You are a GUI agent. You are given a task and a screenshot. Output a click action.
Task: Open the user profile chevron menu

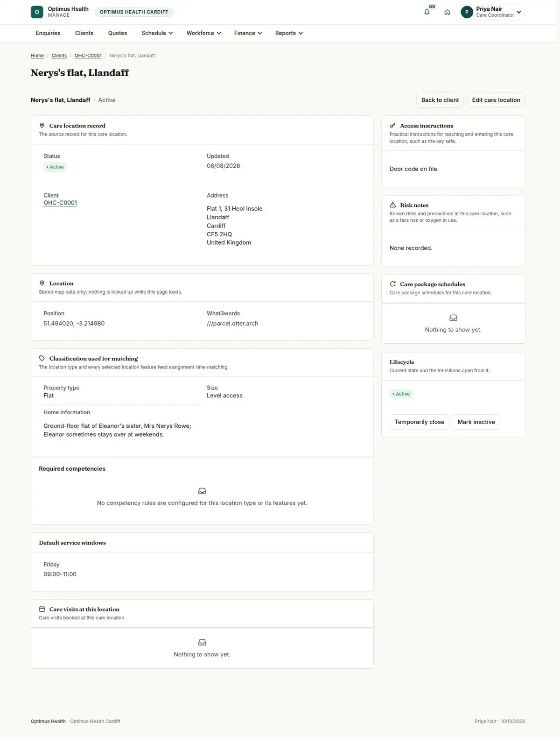(519, 12)
